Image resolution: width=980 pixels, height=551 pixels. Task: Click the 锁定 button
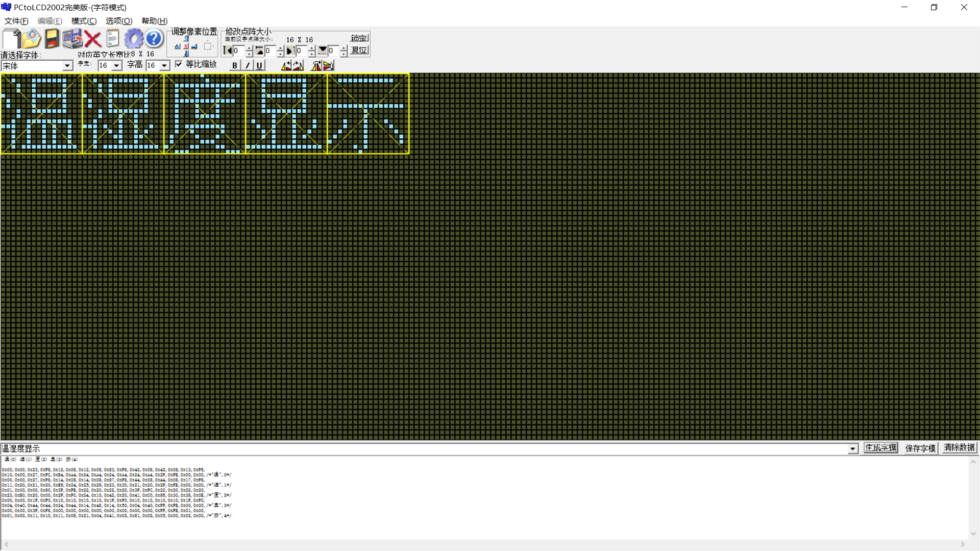coord(359,38)
